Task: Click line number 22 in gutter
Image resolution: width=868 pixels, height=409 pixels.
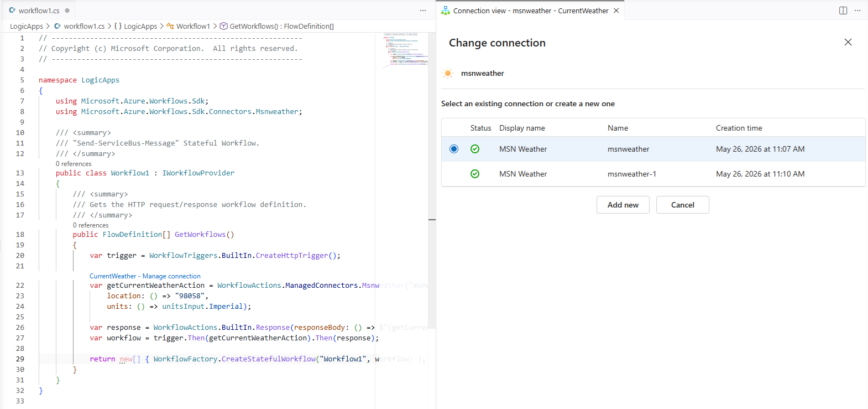Action: pyautogui.click(x=20, y=285)
